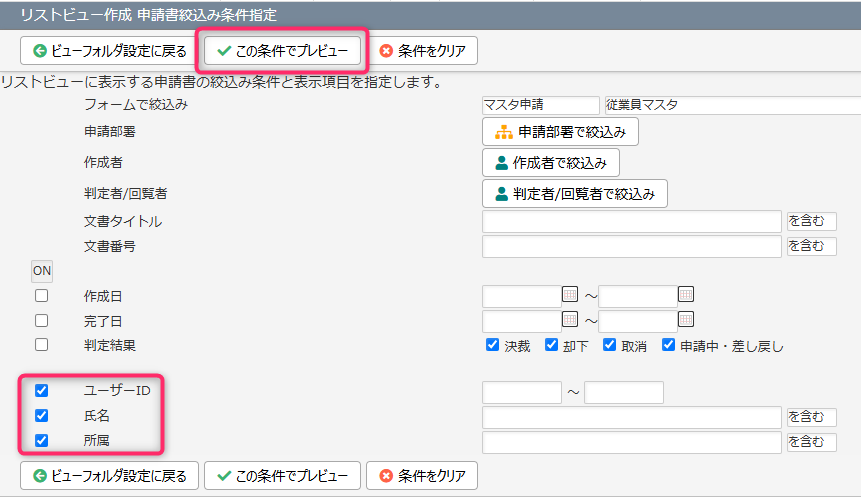This screenshot has height=497, width=861.
Task: Focus the 文書タイトル text field
Action: coord(631,221)
